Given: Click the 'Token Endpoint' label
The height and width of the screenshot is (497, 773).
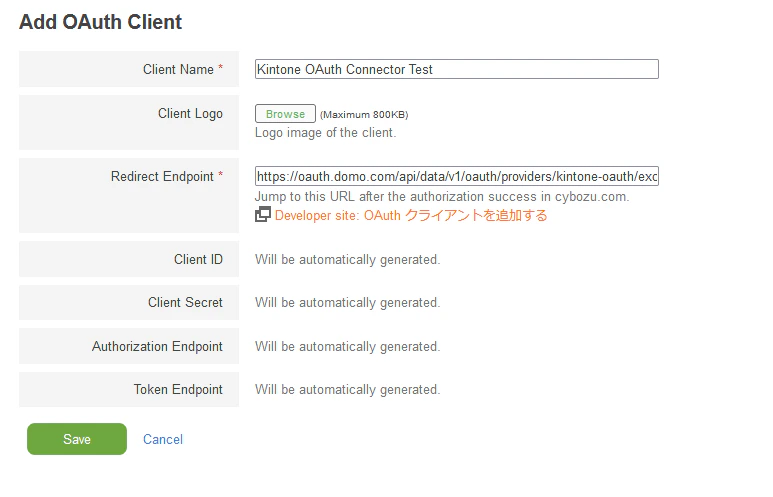Looking at the screenshot, I should 178,390.
